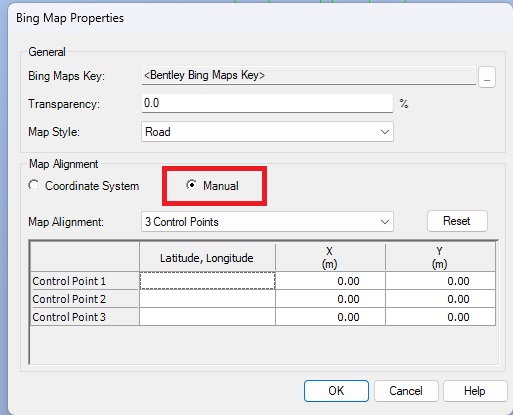The height and width of the screenshot is (415, 513).
Task: Click the Reset button
Action: click(457, 221)
